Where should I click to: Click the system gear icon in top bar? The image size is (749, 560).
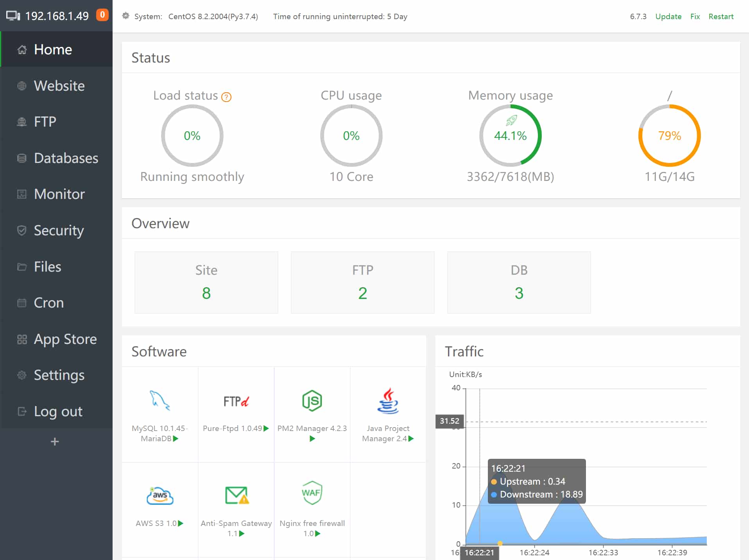125,16
